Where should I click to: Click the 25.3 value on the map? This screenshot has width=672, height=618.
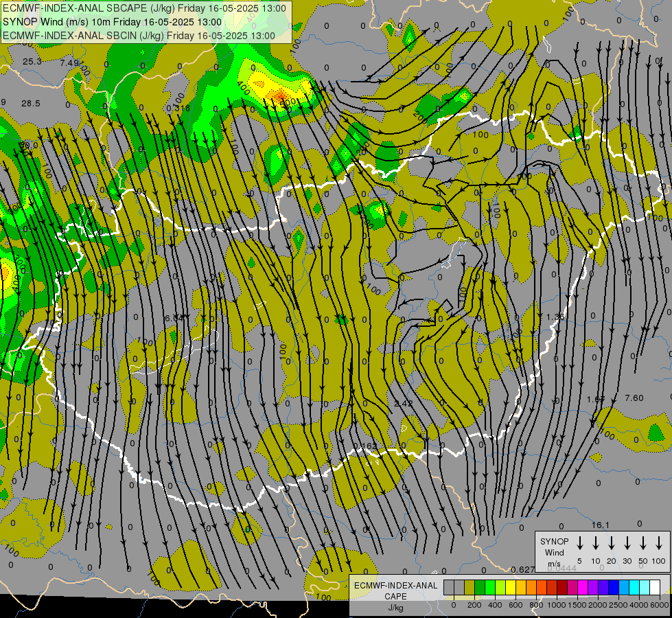click(x=32, y=62)
